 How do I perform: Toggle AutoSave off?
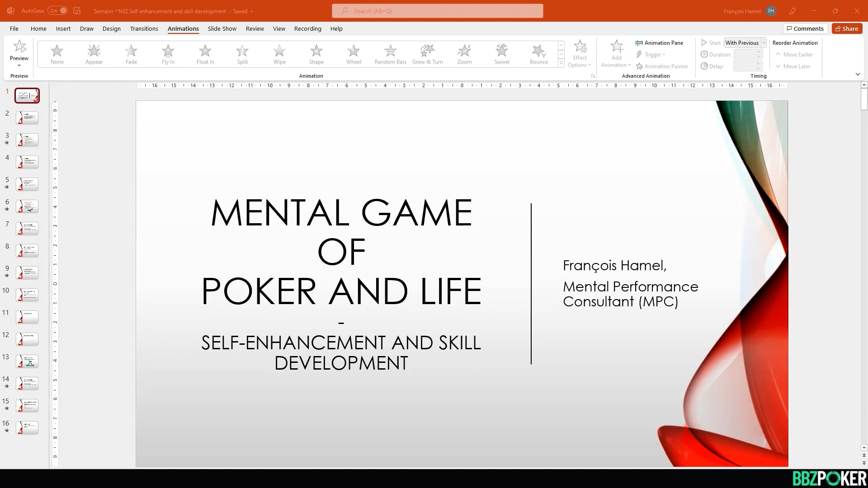tap(57, 10)
